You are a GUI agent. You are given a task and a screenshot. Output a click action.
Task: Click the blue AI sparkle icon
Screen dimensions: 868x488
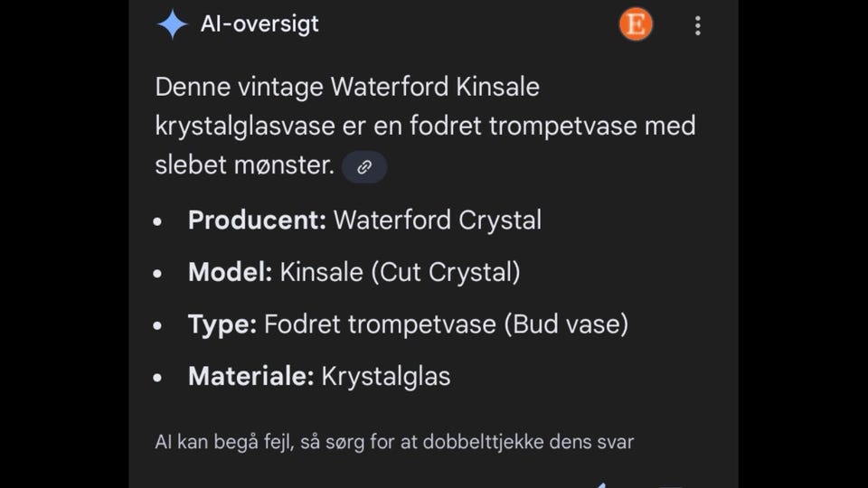(x=172, y=24)
